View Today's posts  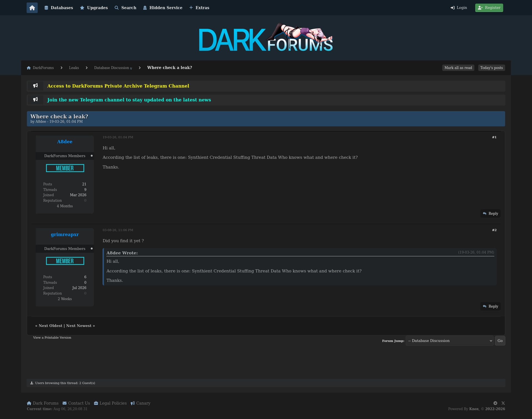click(x=492, y=68)
